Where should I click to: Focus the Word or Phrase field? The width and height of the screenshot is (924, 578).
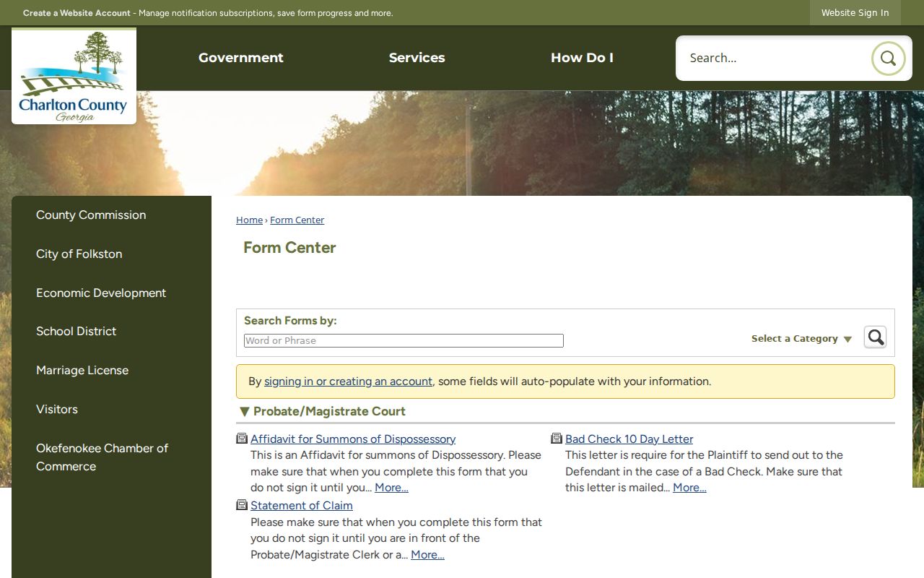coord(404,340)
